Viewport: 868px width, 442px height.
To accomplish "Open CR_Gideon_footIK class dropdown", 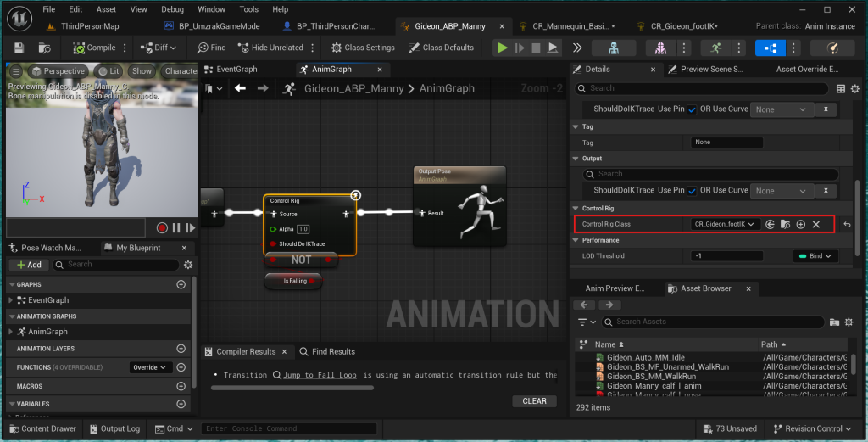I will [725, 224].
